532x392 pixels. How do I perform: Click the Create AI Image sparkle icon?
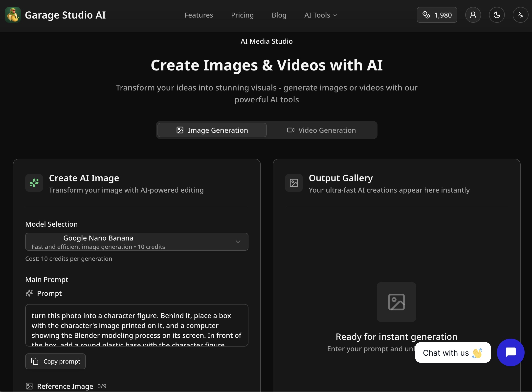click(x=34, y=183)
